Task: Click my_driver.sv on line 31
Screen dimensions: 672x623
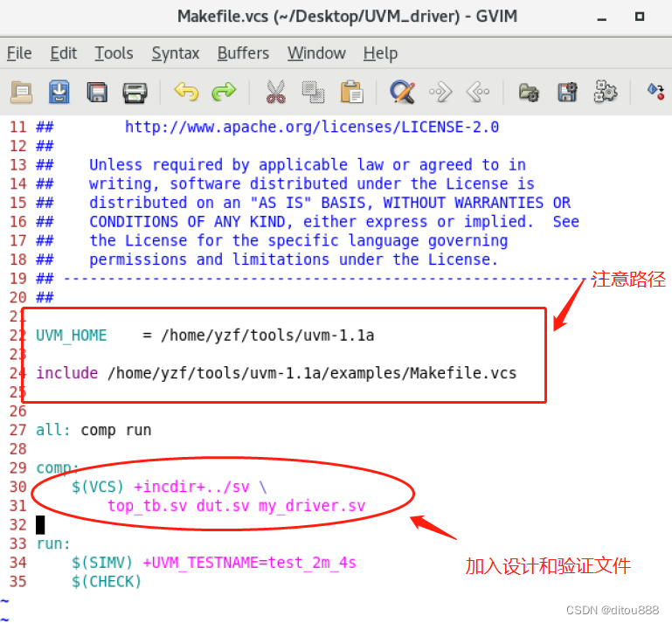Action: click(312, 506)
